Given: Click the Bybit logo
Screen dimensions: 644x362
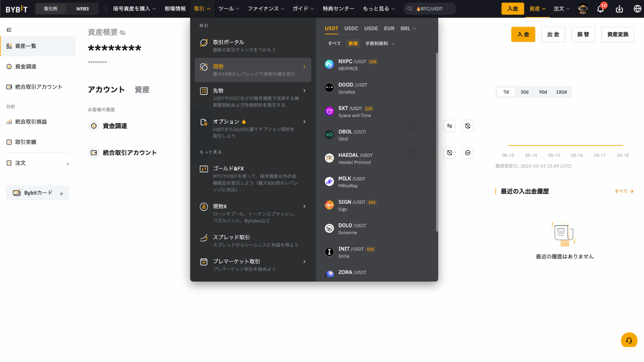Looking at the screenshot, I should coord(17,9).
